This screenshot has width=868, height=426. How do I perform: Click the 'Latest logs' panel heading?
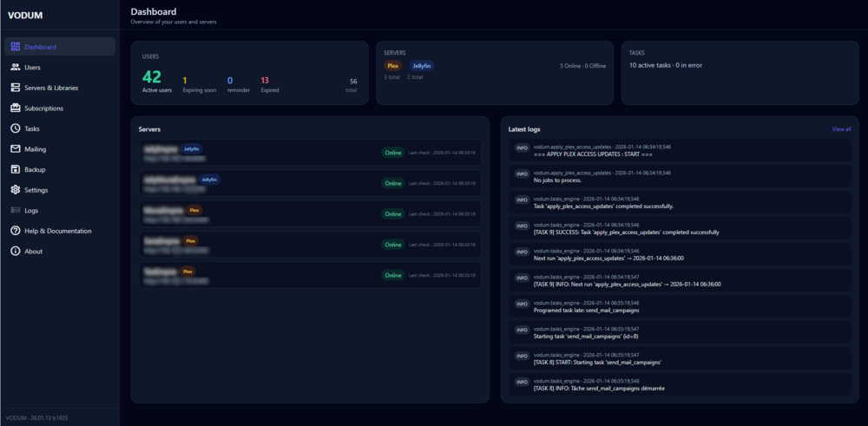click(x=524, y=129)
